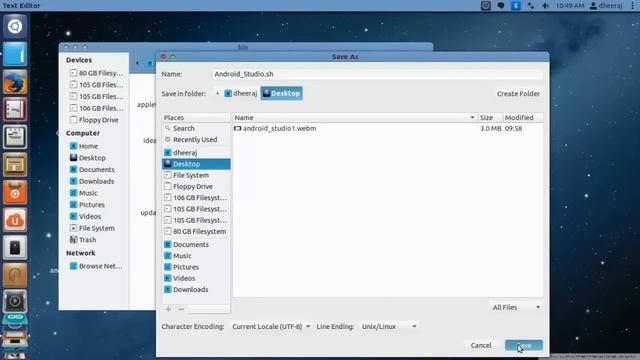Click Create Folder in Save As dialog
Viewport: 640px width, 360px height.
(x=518, y=93)
